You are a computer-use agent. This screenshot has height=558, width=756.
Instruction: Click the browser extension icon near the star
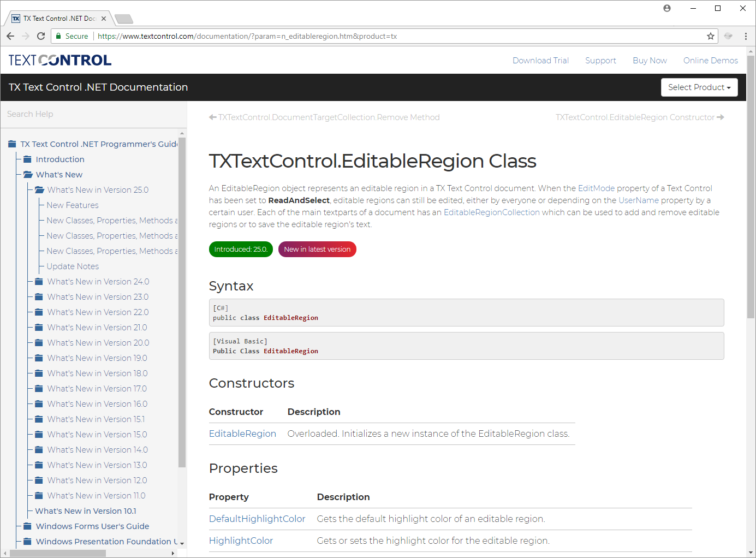click(x=728, y=36)
